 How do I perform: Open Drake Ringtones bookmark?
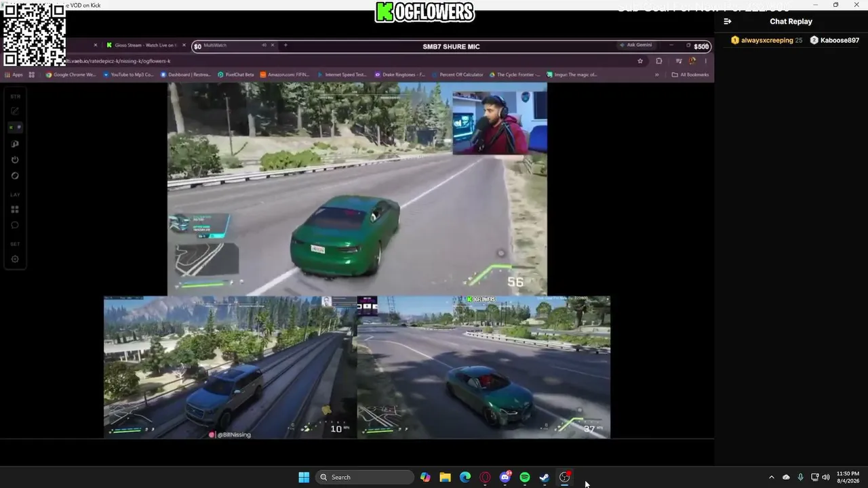(399, 75)
